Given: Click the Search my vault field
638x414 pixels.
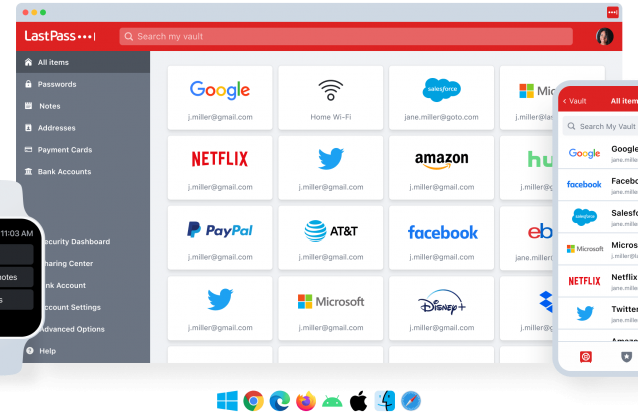Looking at the screenshot, I should click(x=346, y=37).
